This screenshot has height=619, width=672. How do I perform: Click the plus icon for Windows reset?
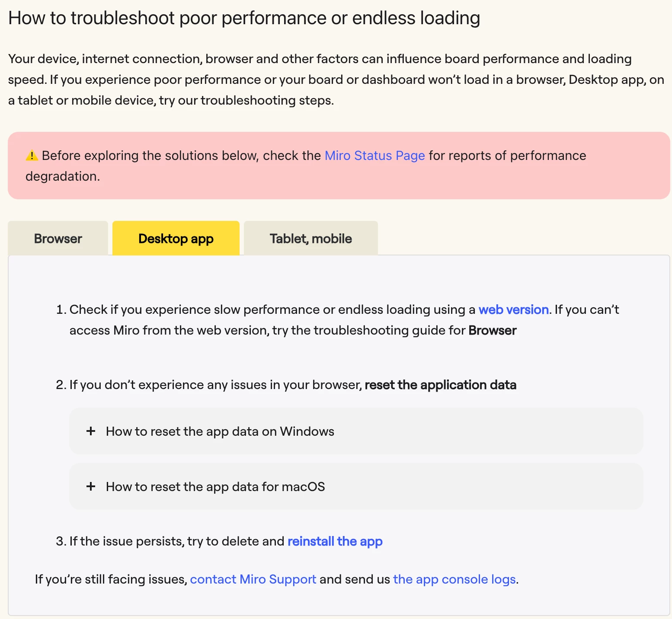pyautogui.click(x=91, y=431)
